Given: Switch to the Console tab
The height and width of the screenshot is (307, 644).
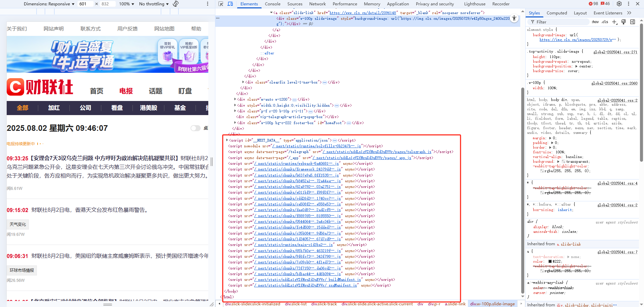Looking at the screenshot, I should pyautogui.click(x=272, y=4).
